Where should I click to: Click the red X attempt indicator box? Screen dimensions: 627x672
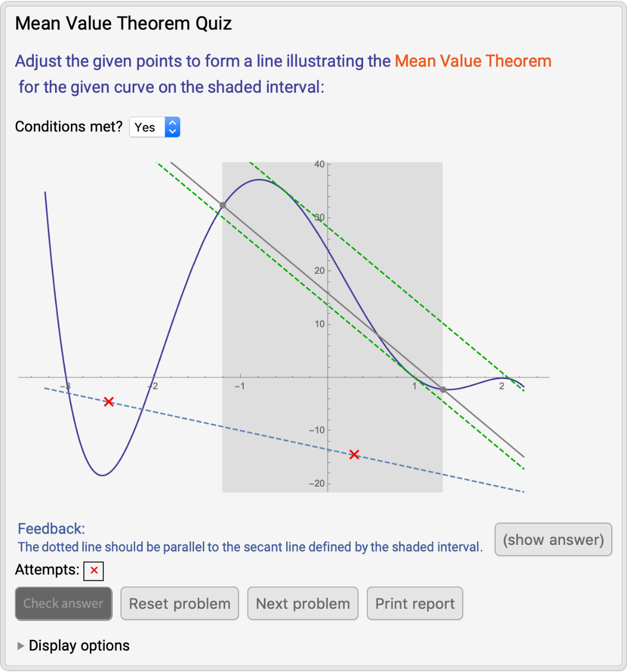pyautogui.click(x=94, y=571)
